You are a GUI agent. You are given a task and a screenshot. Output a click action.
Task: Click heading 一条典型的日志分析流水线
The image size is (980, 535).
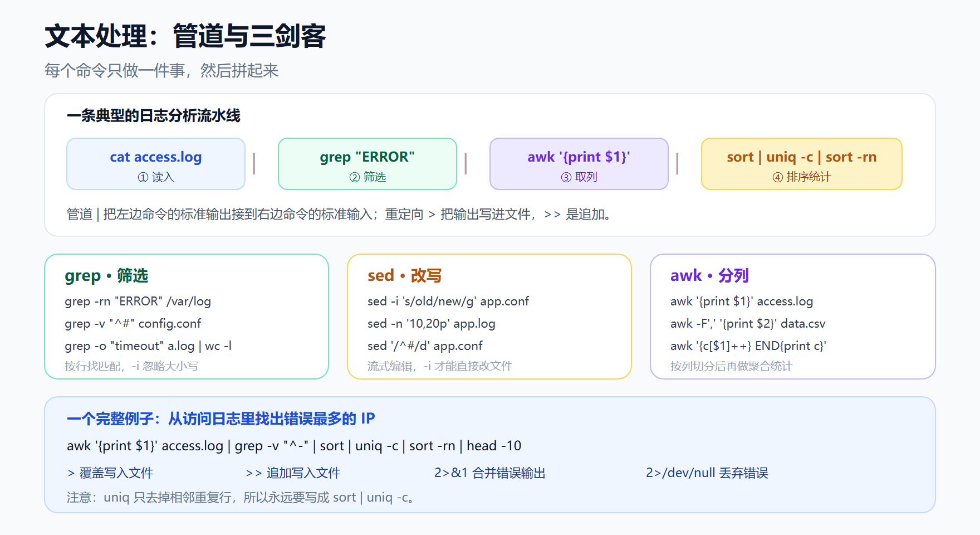point(154,116)
